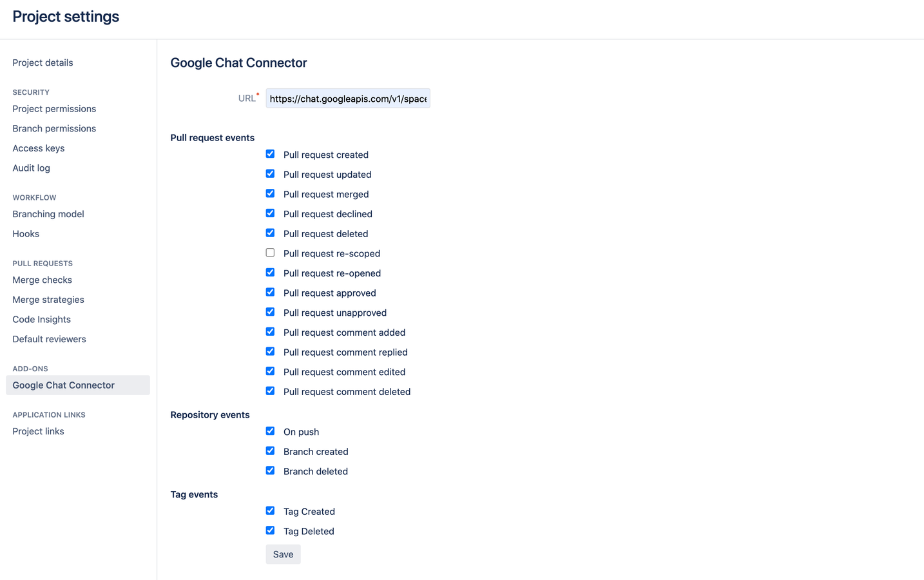Image resolution: width=924 pixels, height=580 pixels.
Task: Click the Pull request events heading
Action: pos(213,138)
